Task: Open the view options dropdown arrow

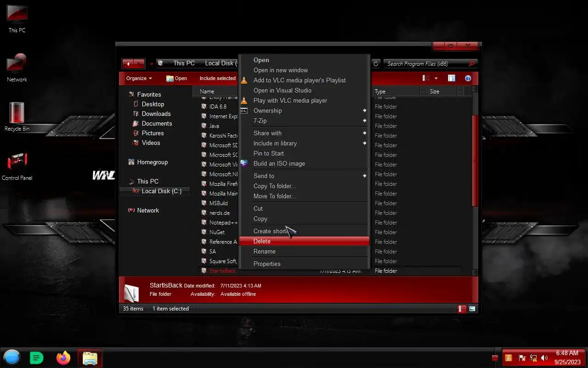Action: pos(436,78)
